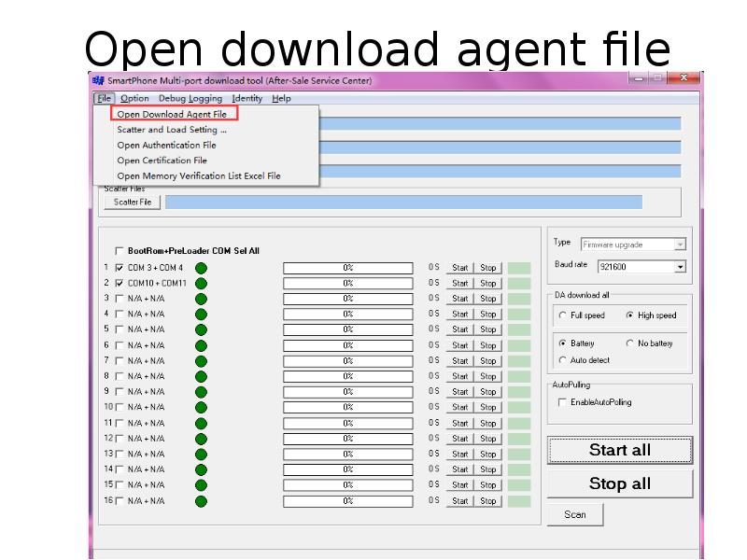Image resolution: width=747 pixels, height=560 pixels.
Task: Open the Baud rate 921600 dropdown
Action: click(x=681, y=266)
